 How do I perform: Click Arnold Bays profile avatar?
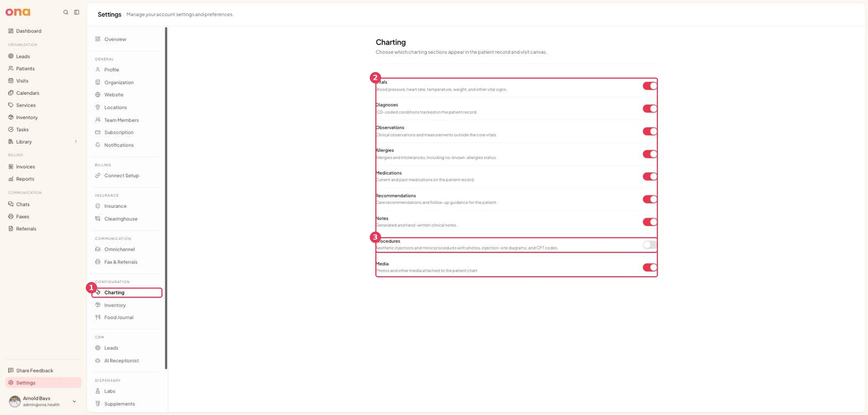click(x=15, y=401)
